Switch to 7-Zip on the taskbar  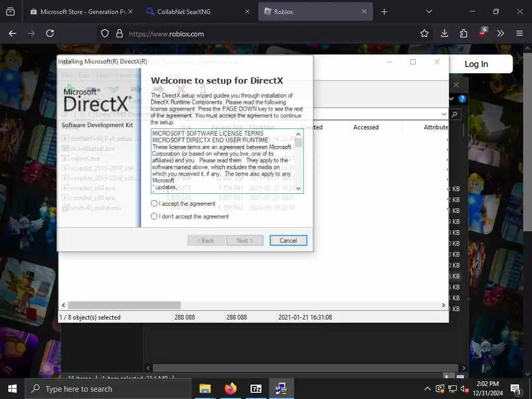256,389
